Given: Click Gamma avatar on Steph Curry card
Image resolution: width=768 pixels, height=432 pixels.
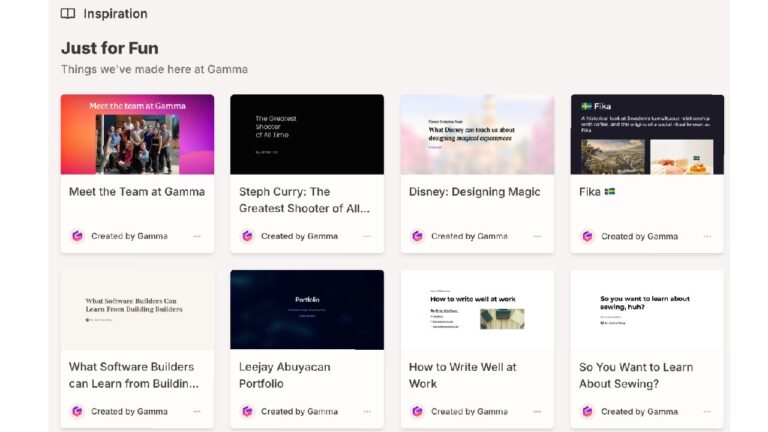Looking at the screenshot, I should [x=247, y=236].
